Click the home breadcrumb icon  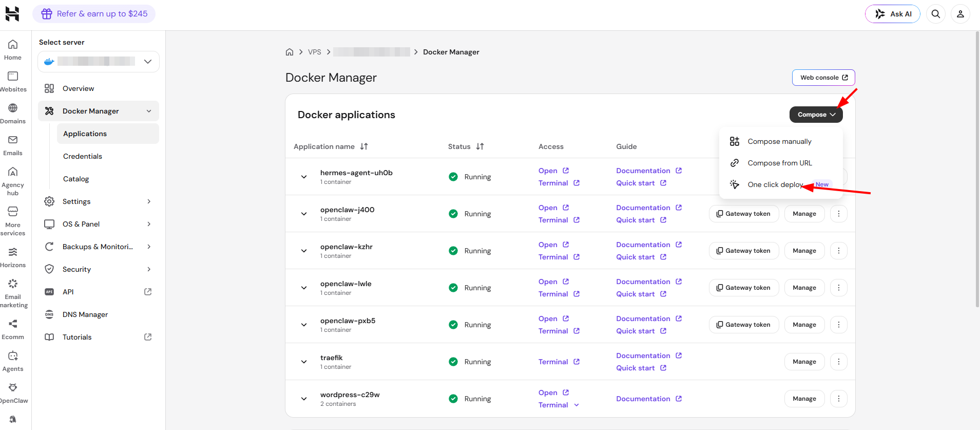(290, 52)
